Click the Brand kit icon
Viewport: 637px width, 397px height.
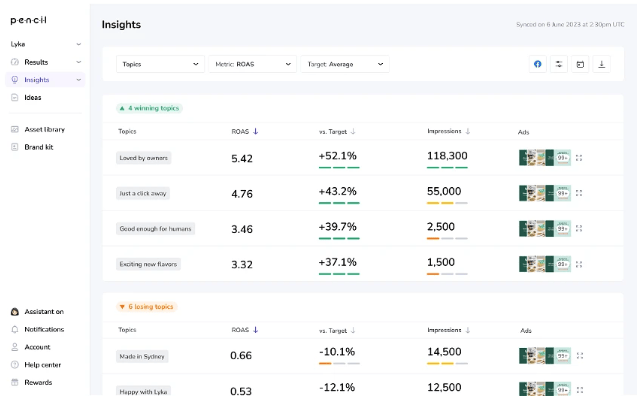tap(15, 147)
